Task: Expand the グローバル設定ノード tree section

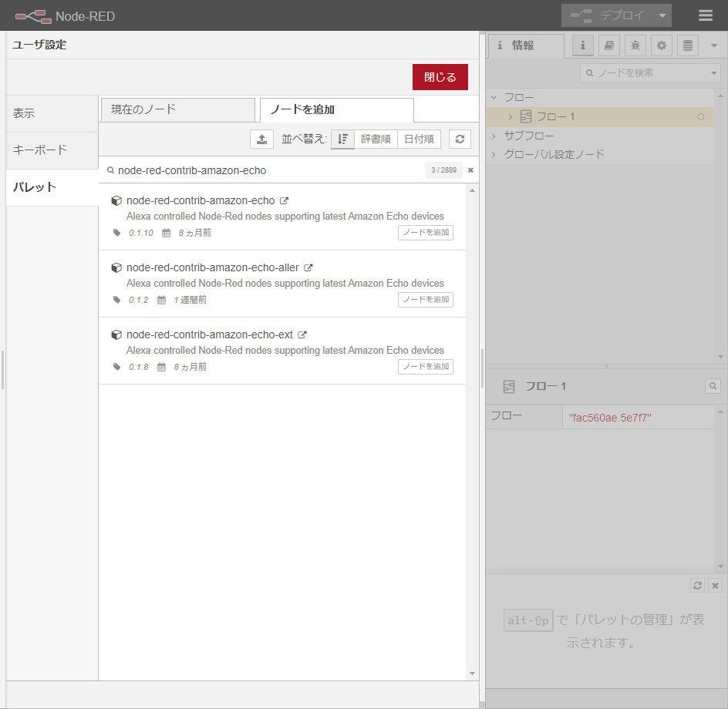Action: coord(494,154)
